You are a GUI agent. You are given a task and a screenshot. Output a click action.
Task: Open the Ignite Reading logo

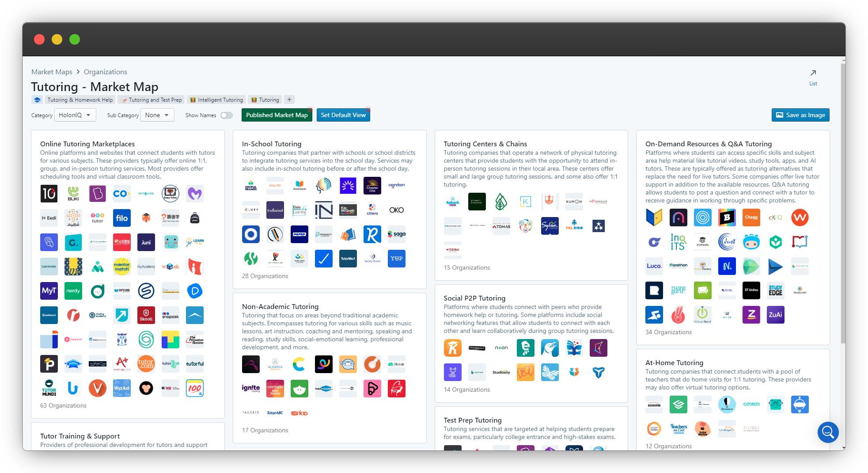251,389
